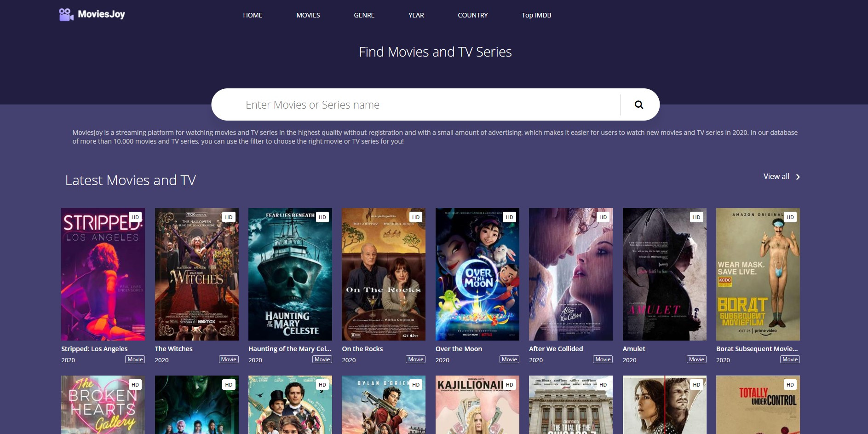The height and width of the screenshot is (434, 868).
Task: Open the HOME menu item
Action: click(253, 15)
